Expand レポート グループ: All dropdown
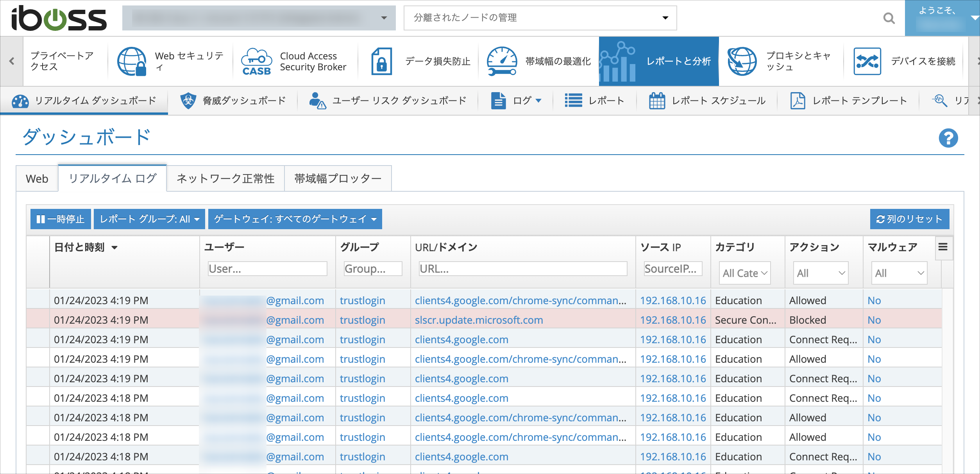 coord(150,219)
